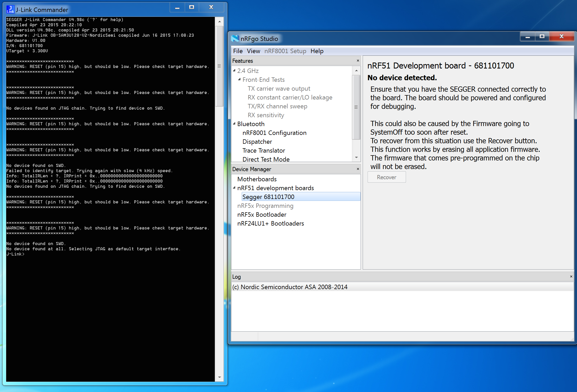This screenshot has height=392, width=577.
Task: Open the View menu
Action: (253, 51)
